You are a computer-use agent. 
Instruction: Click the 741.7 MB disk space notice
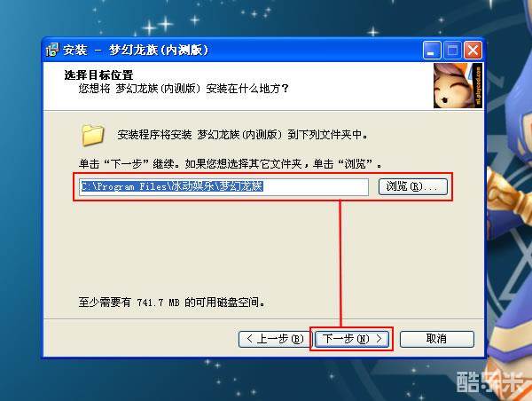click(171, 302)
